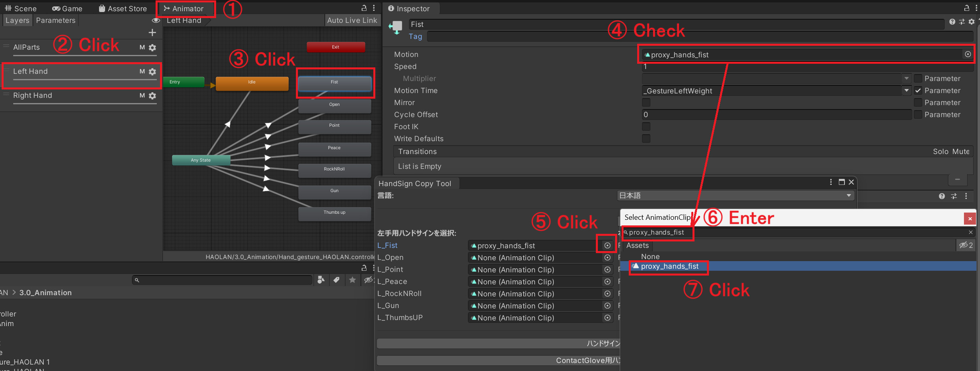Open L_Point object picker icon
The height and width of the screenshot is (371, 980).
point(607,270)
